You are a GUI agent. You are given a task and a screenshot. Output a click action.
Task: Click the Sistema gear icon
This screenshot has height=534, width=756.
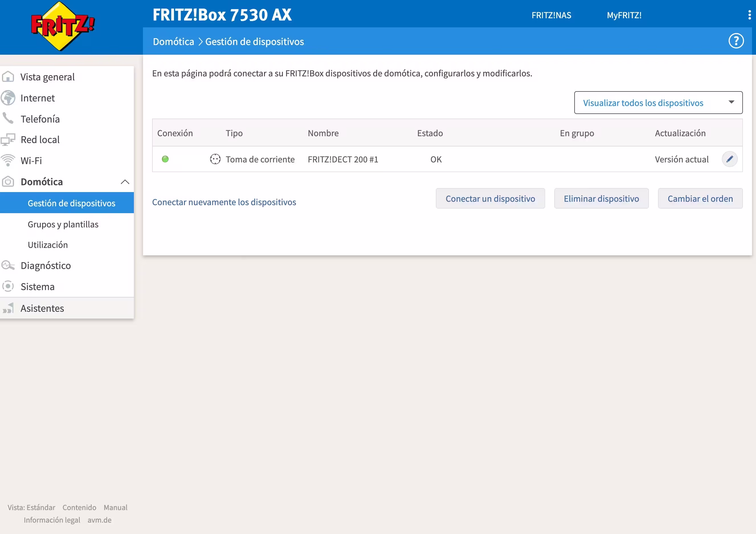[8, 286]
